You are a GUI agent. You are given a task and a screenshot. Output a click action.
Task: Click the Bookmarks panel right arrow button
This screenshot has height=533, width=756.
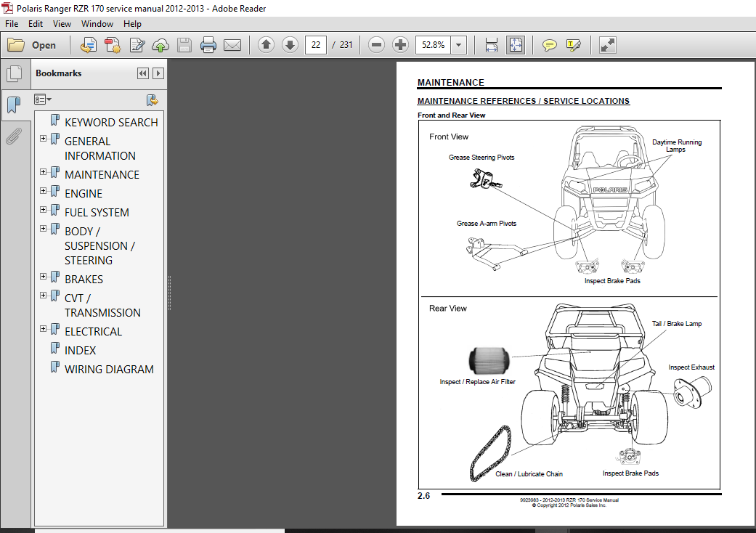coord(158,73)
